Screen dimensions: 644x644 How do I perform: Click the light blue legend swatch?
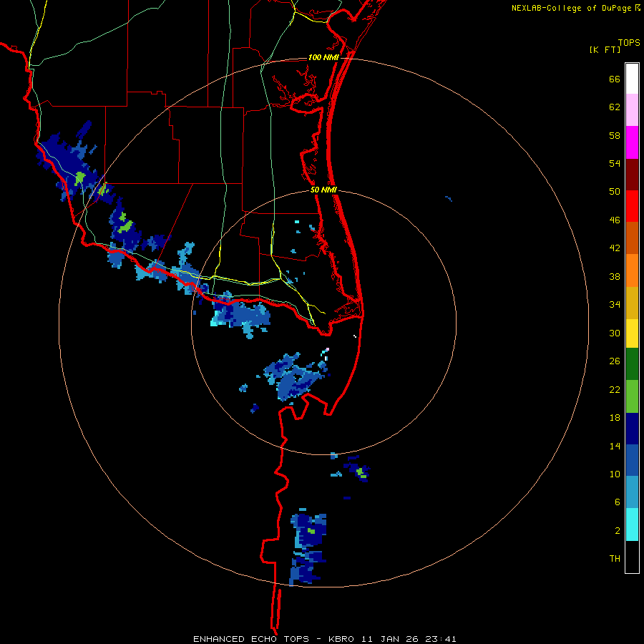click(x=632, y=492)
